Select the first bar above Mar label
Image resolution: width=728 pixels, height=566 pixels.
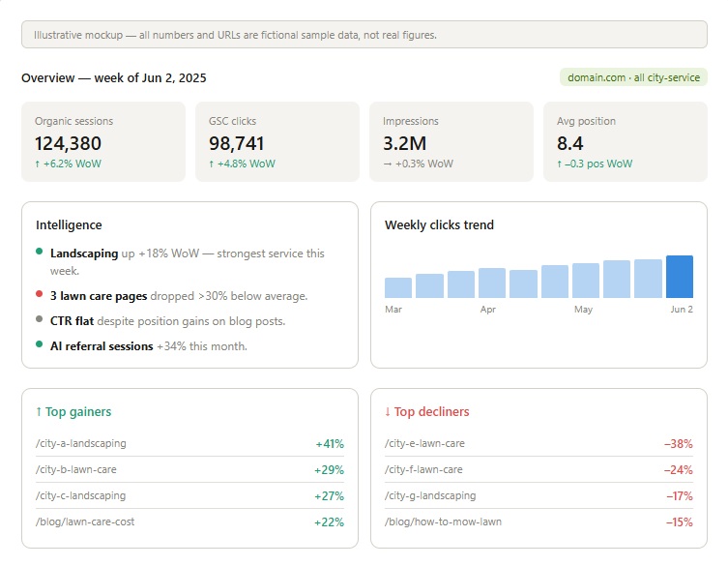pos(398,287)
